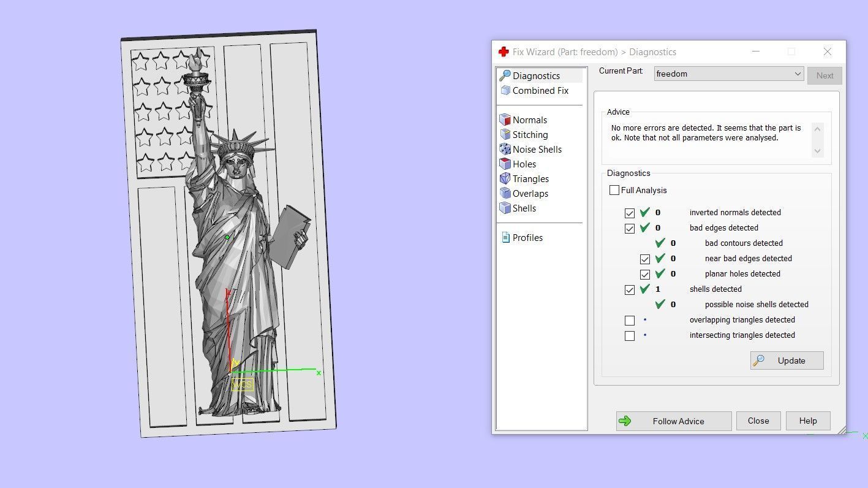
Task: Click the Advice box scroll down arrow
Action: 817,151
